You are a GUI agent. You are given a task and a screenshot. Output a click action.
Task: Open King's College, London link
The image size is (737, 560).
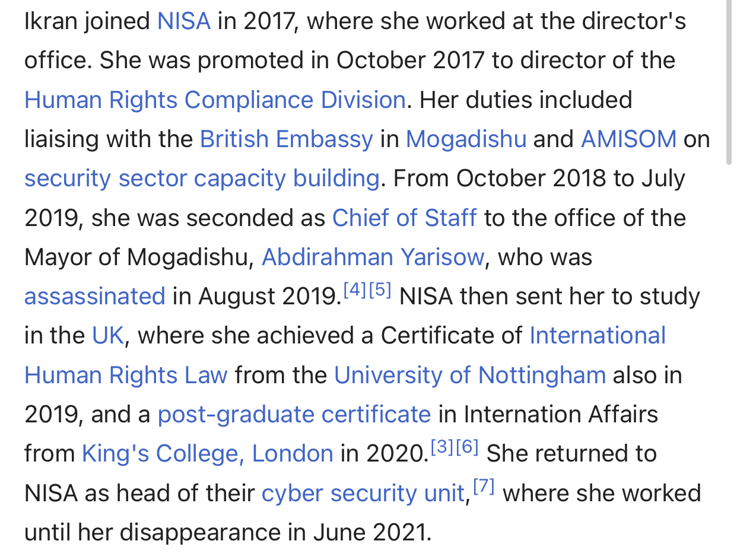pos(208,454)
